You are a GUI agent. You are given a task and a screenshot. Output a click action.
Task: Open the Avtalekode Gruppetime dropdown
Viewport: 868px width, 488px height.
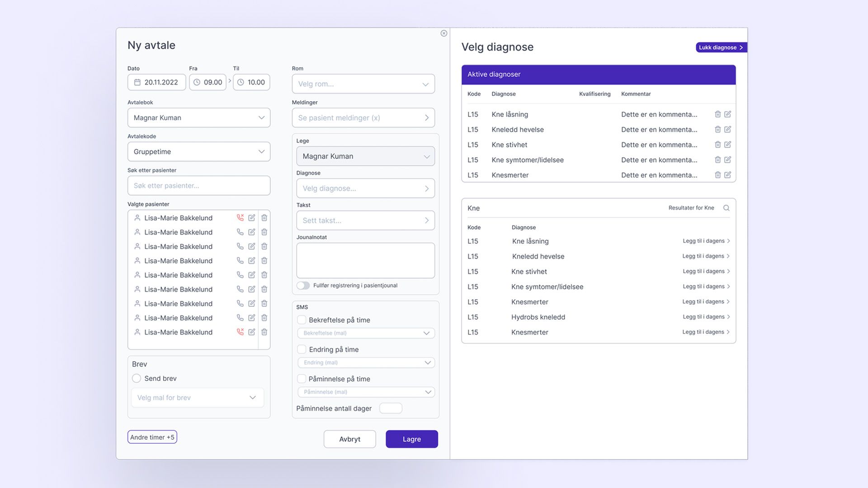pos(199,152)
